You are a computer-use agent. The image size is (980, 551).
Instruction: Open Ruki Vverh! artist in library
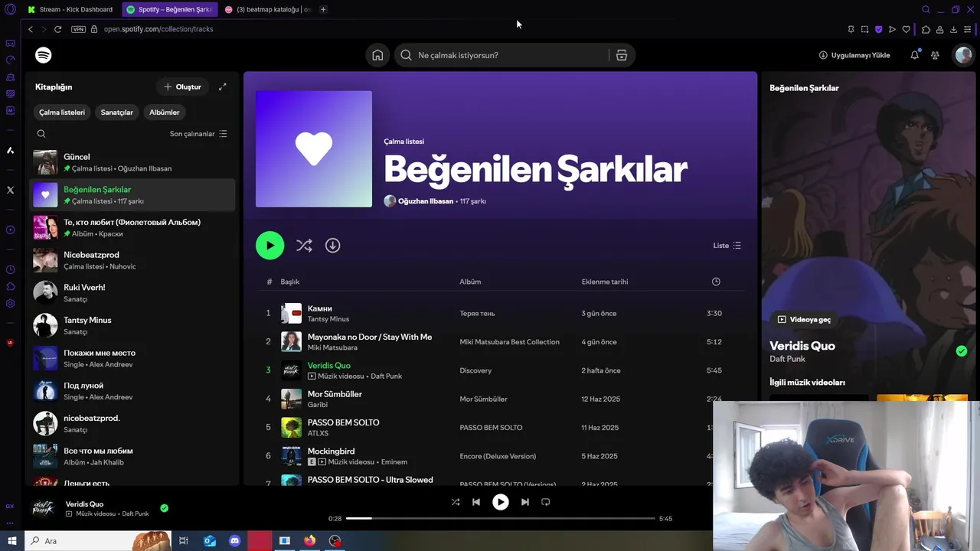(x=132, y=293)
